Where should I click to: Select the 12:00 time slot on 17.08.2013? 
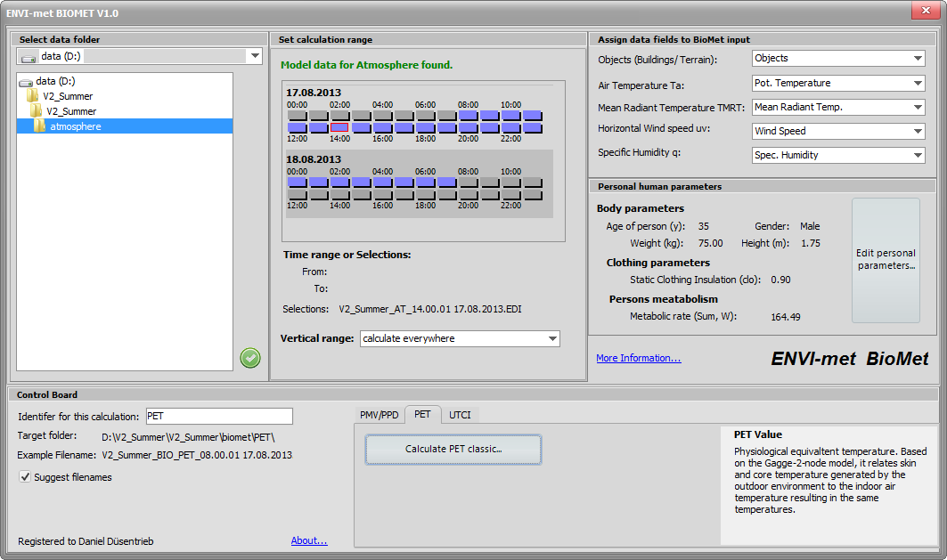tap(297, 127)
